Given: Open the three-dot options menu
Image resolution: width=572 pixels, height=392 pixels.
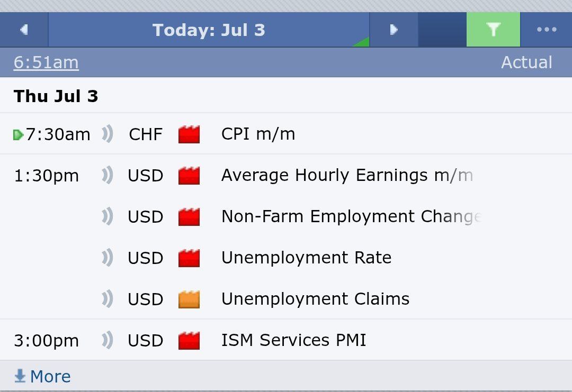Looking at the screenshot, I should click(547, 30).
